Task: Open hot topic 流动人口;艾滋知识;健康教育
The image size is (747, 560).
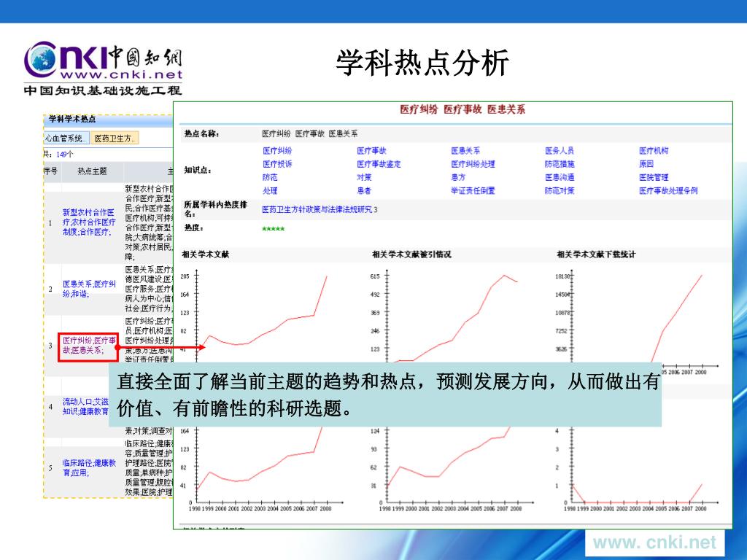Action: click(85, 406)
